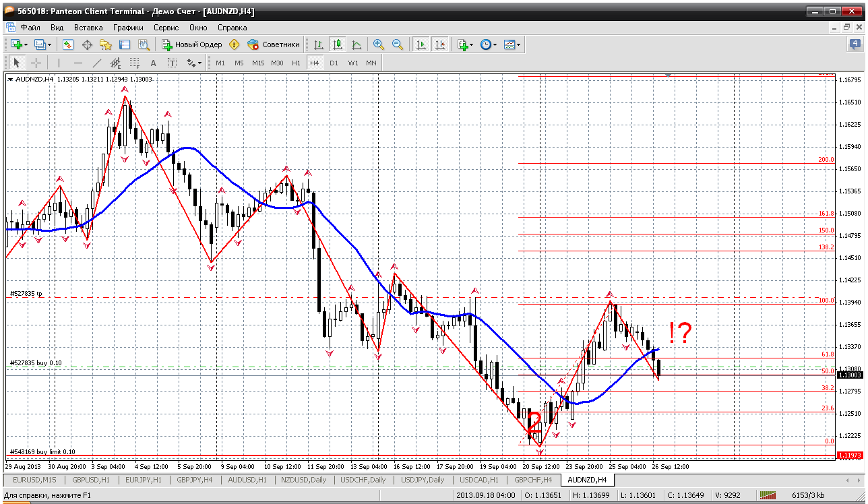Switch timeframe to H1
The height and width of the screenshot is (504, 868).
(296, 63)
